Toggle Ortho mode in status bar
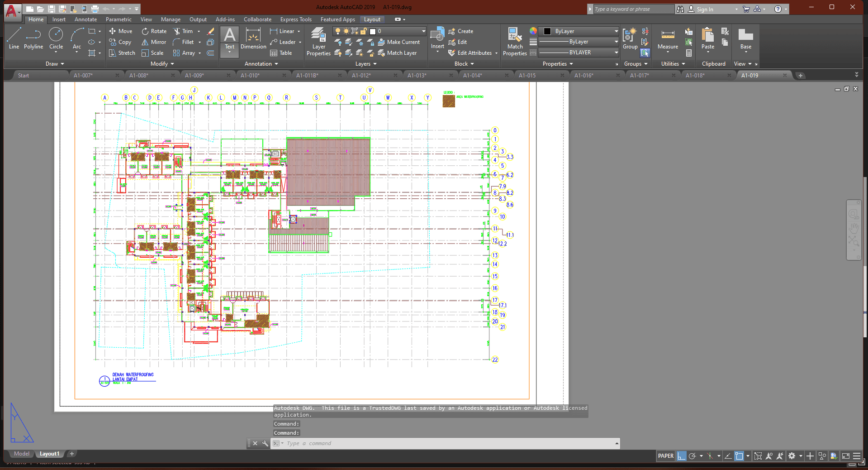 681,456
